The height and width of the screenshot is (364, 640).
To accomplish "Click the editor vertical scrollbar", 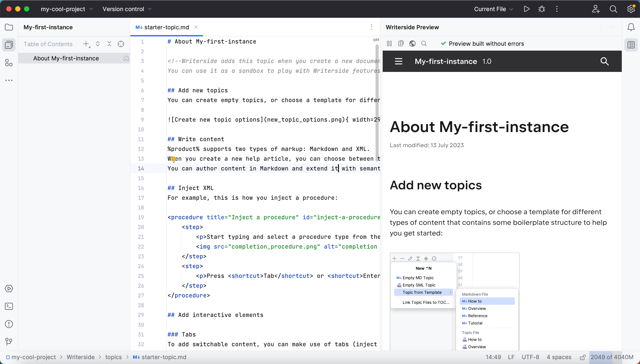I will tap(377, 103).
